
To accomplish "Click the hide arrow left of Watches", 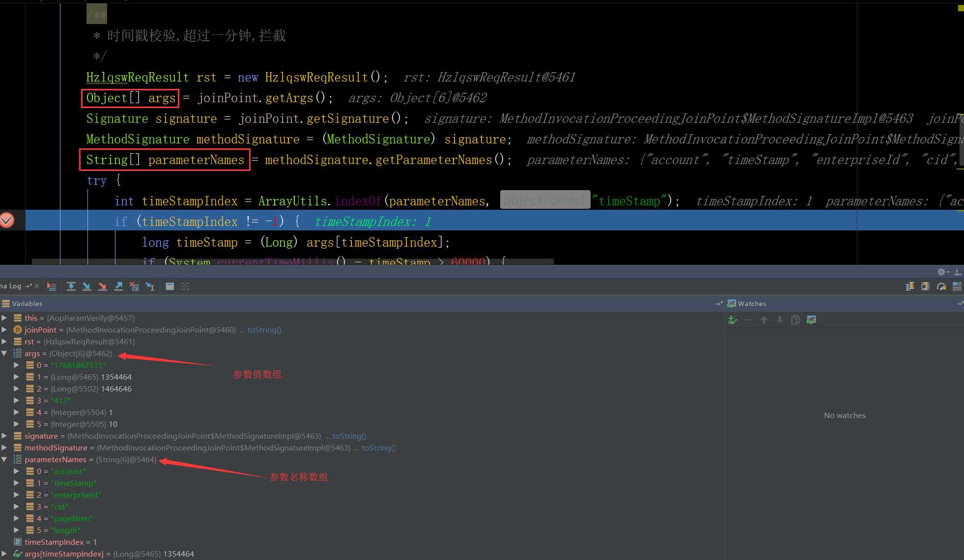I will point(719,304).
